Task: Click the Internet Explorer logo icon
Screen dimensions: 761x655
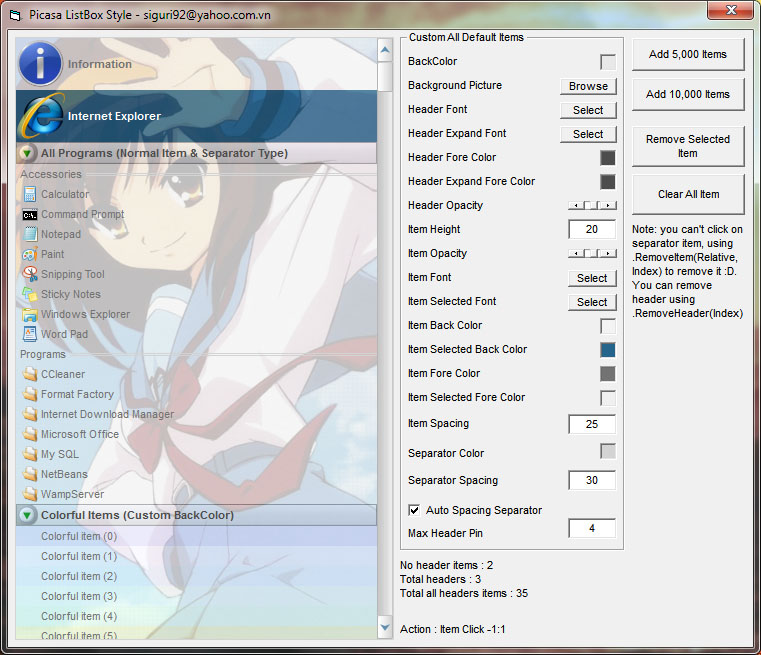Action: pos(41,116)
